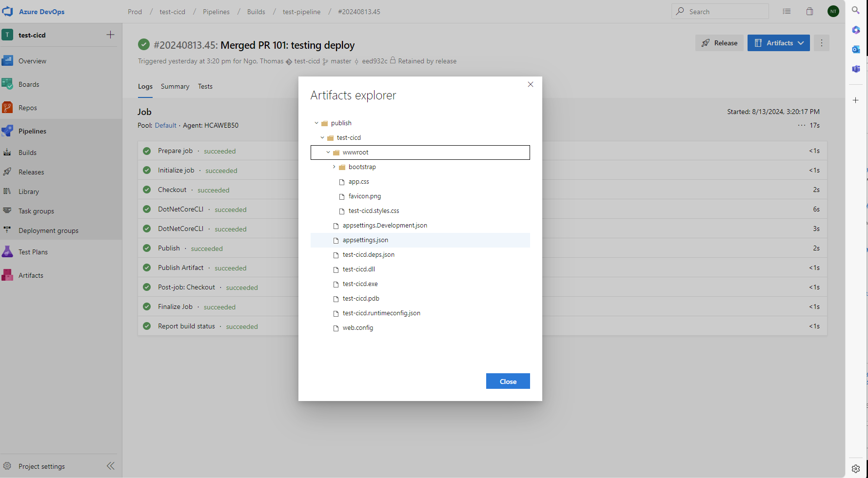Open the Default pool link
Viewport: 868px width, 478px height.
coord(166,125)
